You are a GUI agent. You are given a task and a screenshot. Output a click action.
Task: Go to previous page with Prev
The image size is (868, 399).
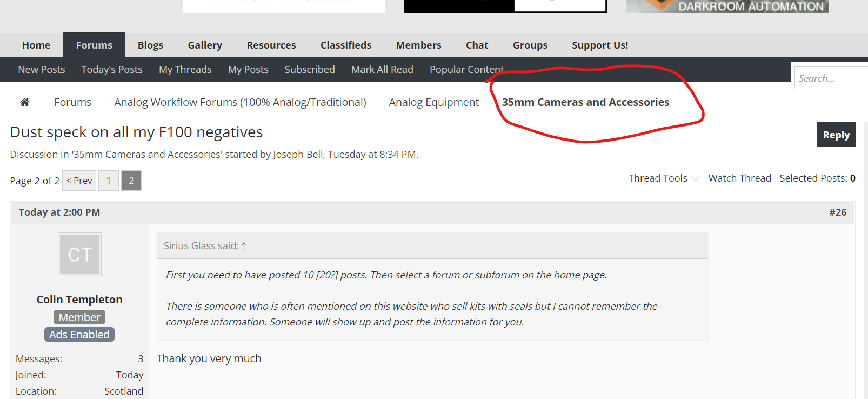[x=79, y=181]
